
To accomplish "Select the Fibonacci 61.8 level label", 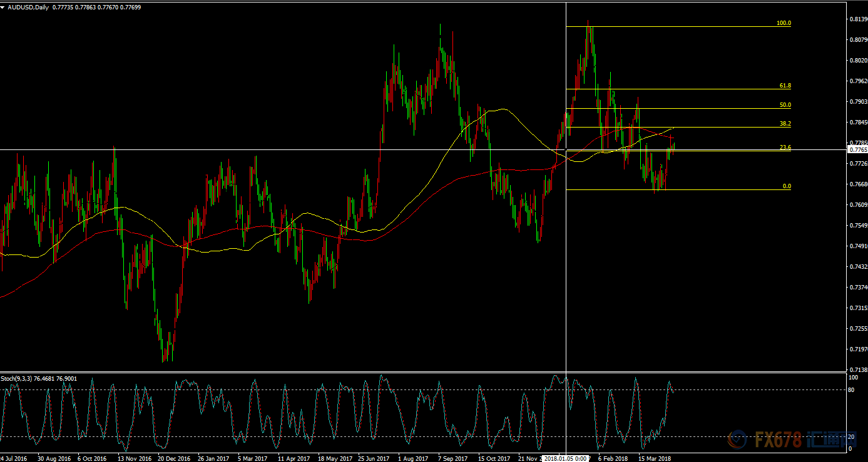I will 785,86.
